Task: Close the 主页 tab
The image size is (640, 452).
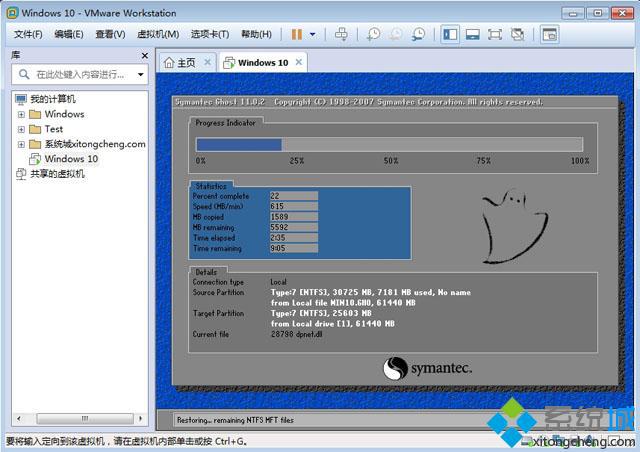Action: point(207,62)
